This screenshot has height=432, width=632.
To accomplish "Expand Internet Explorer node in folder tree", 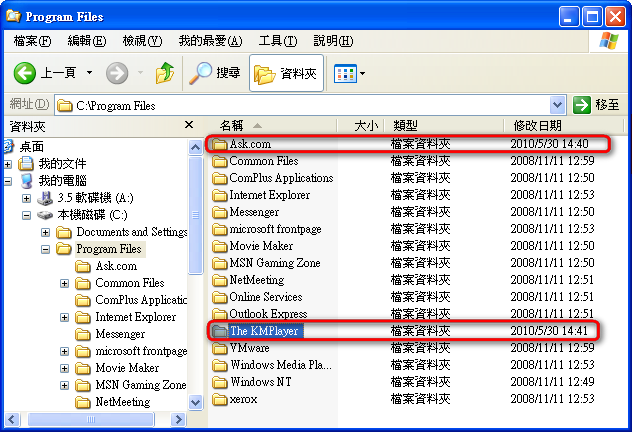I will 64,318.
